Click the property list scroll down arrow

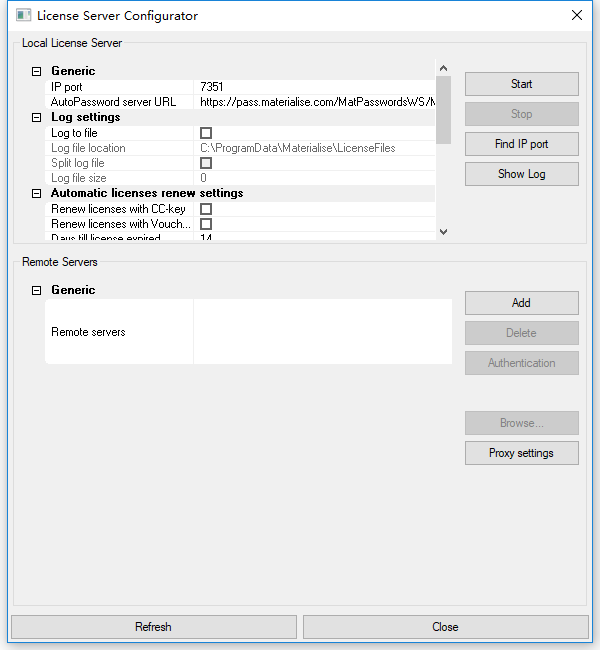443,232
